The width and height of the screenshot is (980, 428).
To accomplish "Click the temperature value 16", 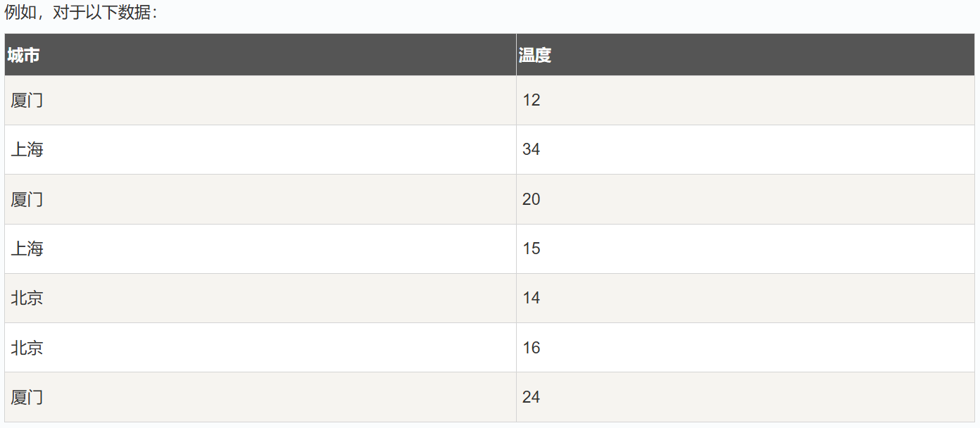I will (x=532, y=348).
